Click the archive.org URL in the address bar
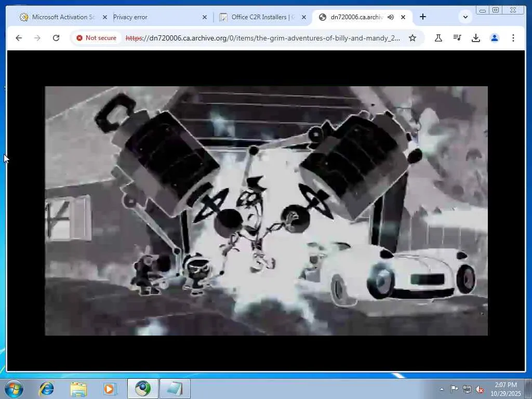The image size is (532, 399). point(262,38)
